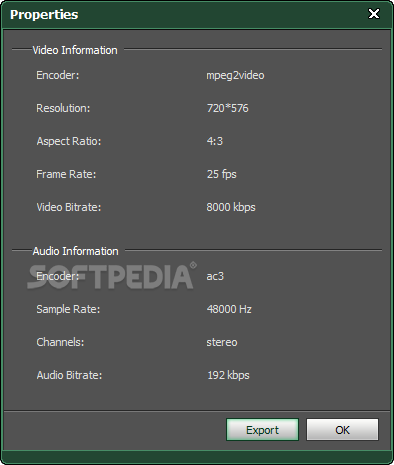The image size is (394, 465).
Task: Click the Audio Information section header
Action: [75, 251]
